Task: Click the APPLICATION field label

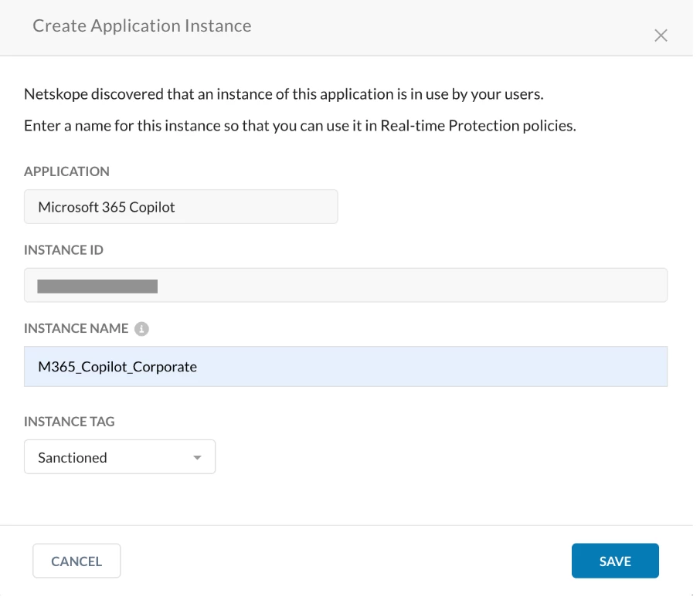Action: pyautogui.click(x=67, y=171)
